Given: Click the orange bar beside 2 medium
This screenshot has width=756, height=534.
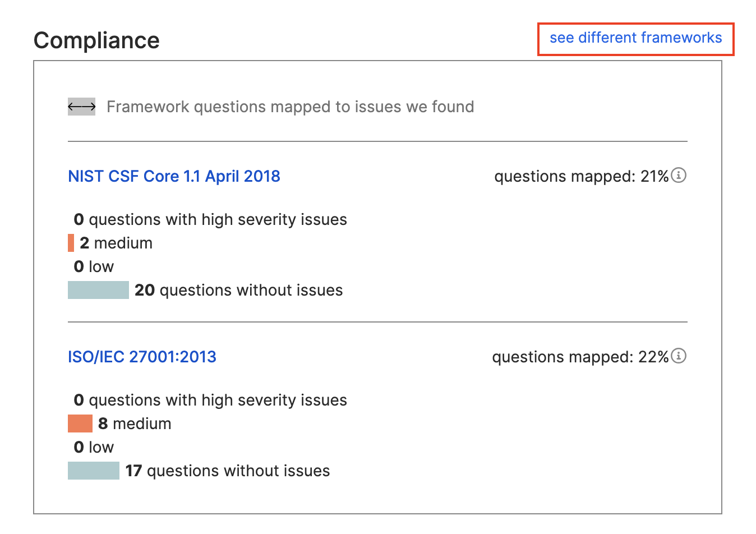Looking at the screenshot, I should 71,243.
